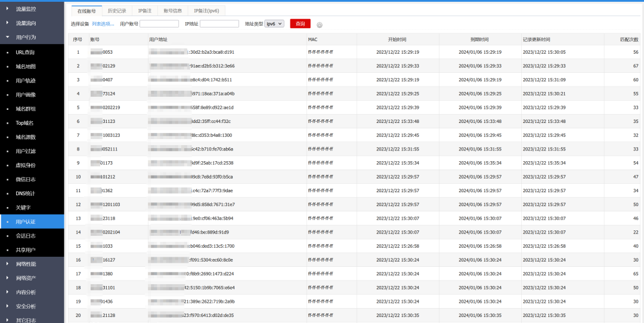
Task: Open 用户过滤 in the sidebar
Action: (32, 151)
